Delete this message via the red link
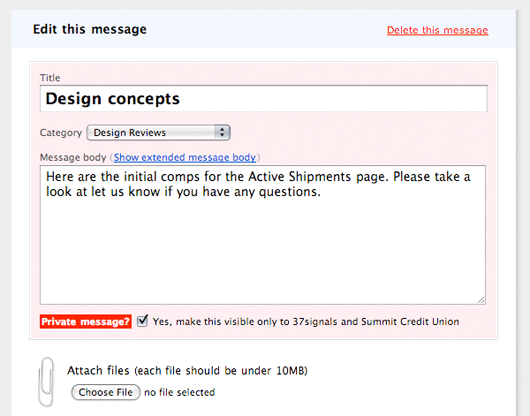 coord(437,30)
